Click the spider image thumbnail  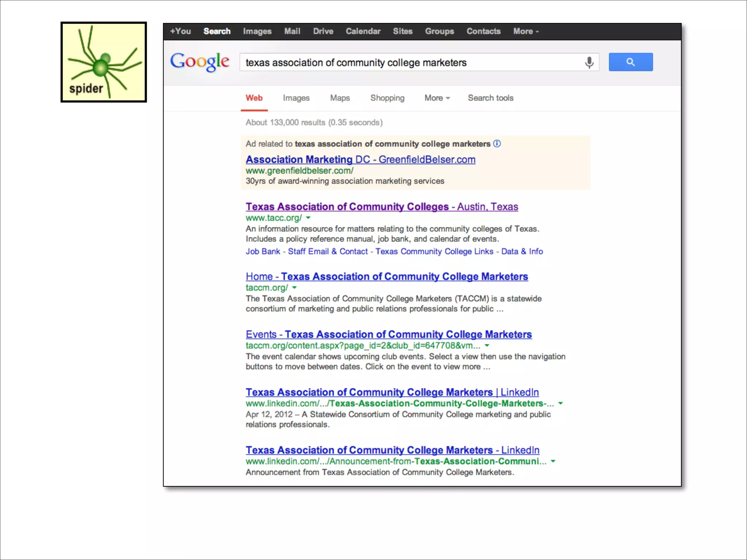click(x=104, y=62)
